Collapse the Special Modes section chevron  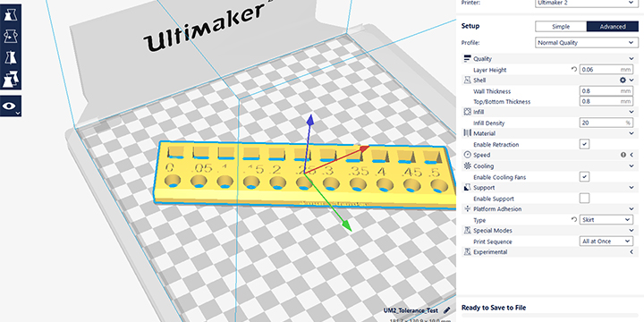(x=631, y=231)
